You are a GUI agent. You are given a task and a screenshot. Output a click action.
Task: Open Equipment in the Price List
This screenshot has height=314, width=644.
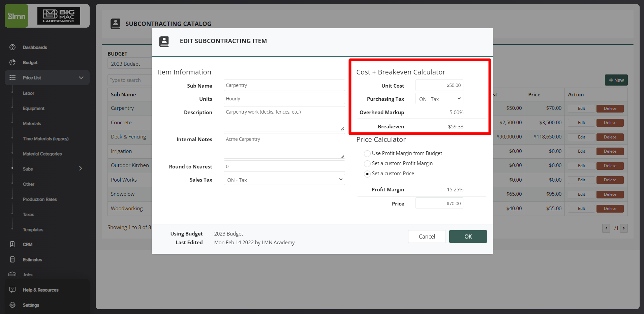coord(33,108)
